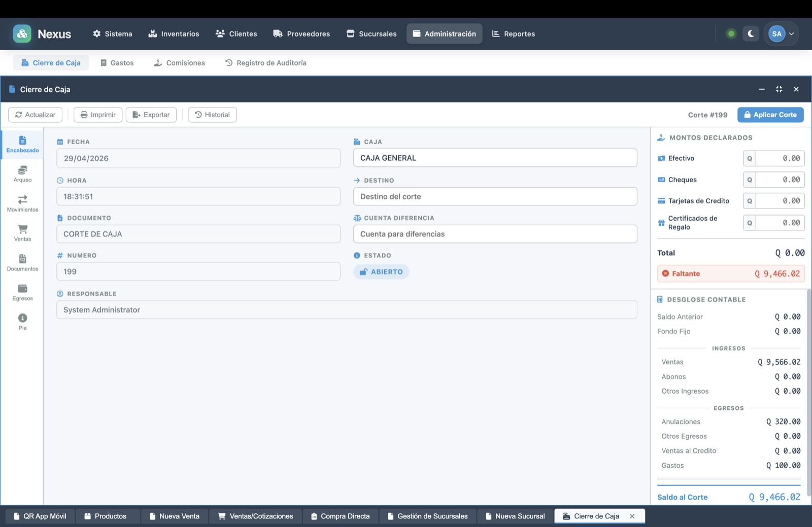
Task: Click the Destino del corte field
Action: click(x=495, y=196)
